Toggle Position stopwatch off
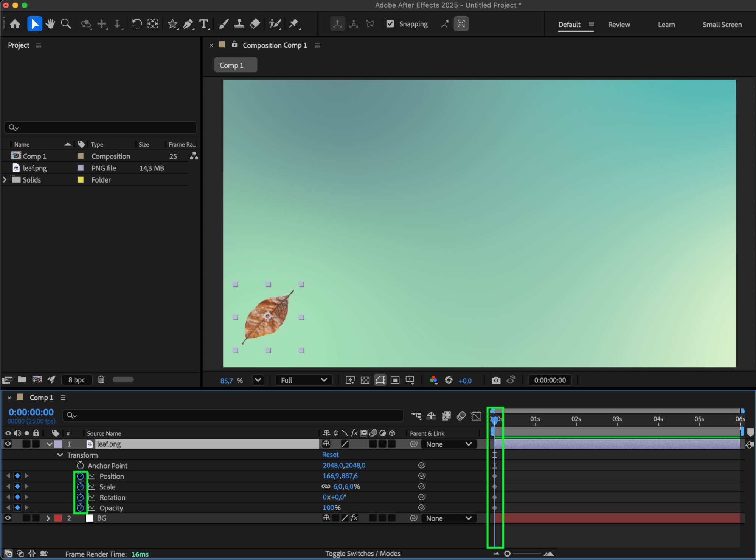 [80, 476]
